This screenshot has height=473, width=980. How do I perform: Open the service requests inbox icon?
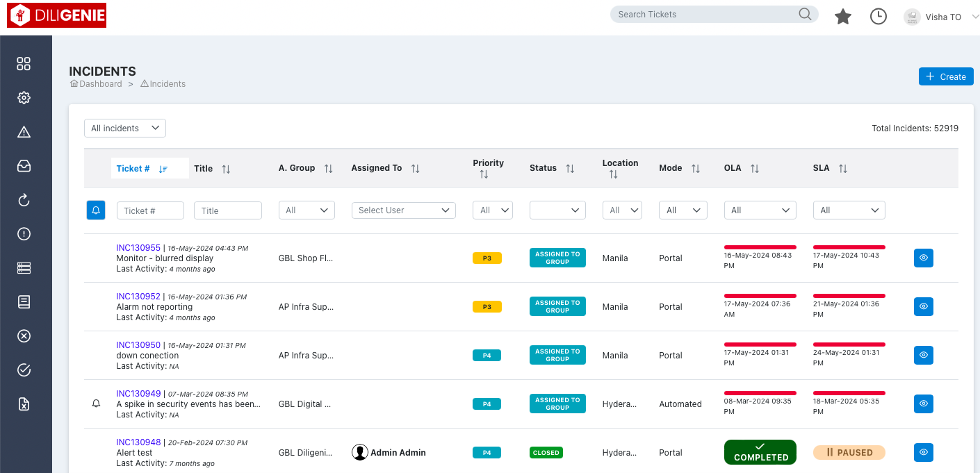pos(24,165)
